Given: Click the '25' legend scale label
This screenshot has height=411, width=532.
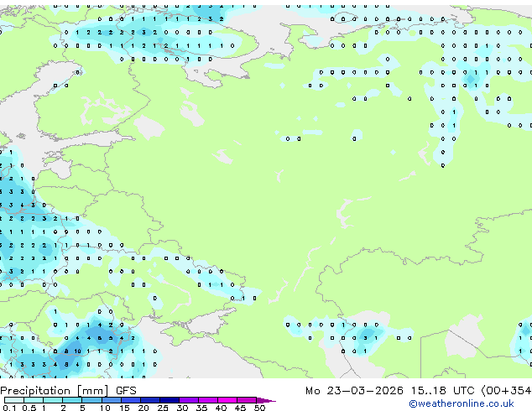Looking at the screenshot, I should pyautogui.click(x=163, y=408).
